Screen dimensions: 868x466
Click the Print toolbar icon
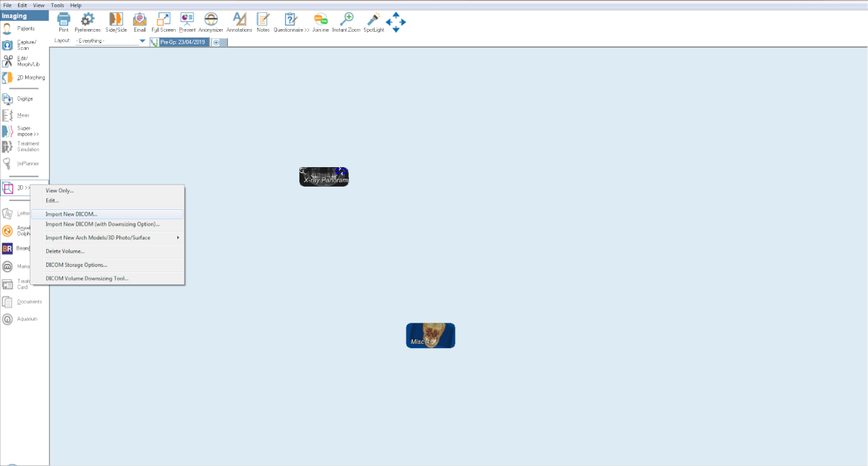click(x=64, y=20)
